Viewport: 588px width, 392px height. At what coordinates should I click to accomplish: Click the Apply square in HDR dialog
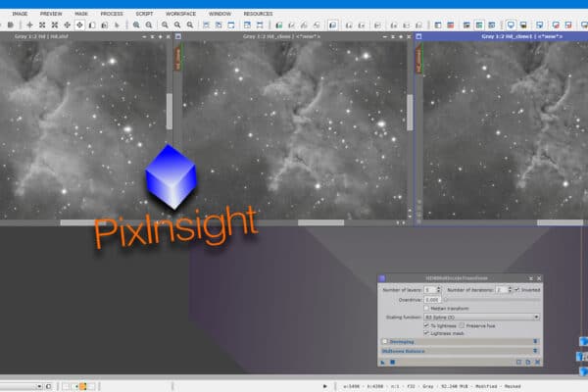(x=392, y=362)
